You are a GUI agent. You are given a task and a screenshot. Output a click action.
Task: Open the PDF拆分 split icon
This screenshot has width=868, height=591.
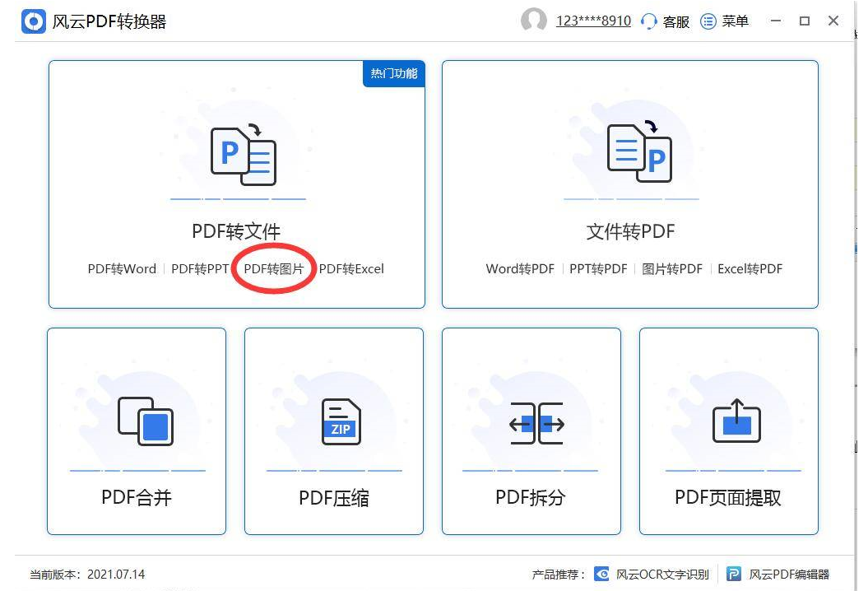tap(536, 424)
